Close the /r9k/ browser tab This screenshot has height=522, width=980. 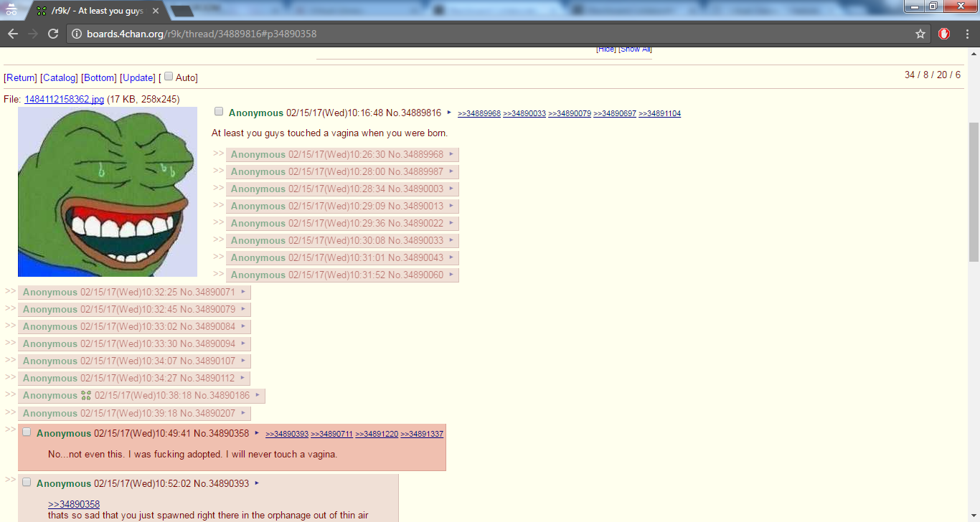156,11
